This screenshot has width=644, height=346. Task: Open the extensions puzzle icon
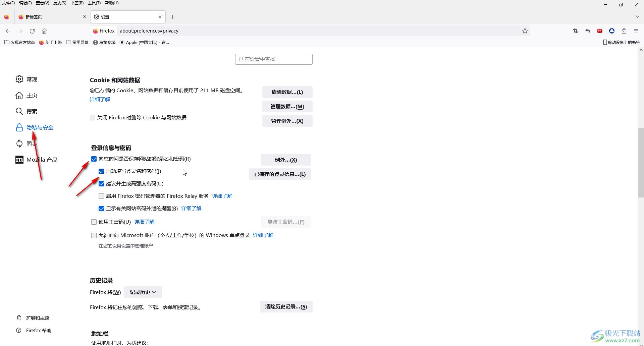tap(624, 31)
